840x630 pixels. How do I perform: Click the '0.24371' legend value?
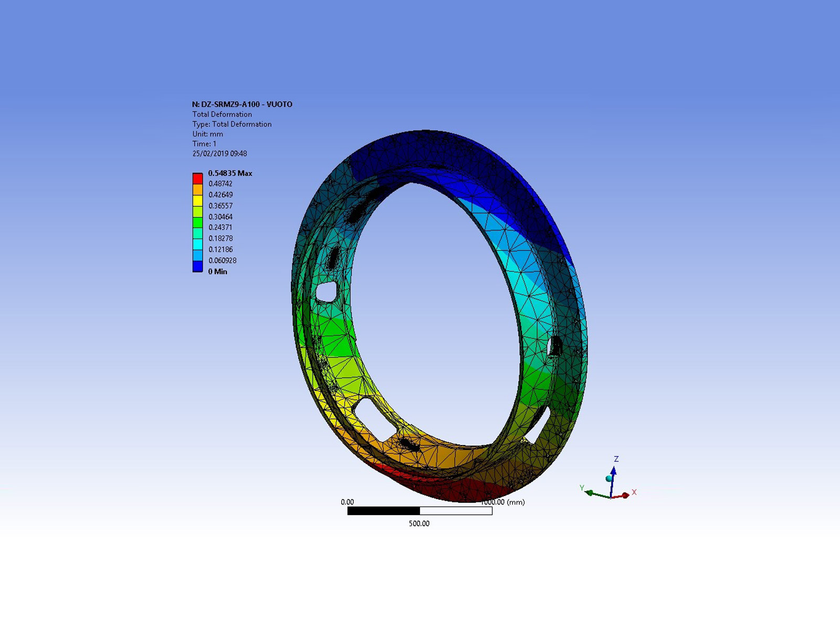220,227
